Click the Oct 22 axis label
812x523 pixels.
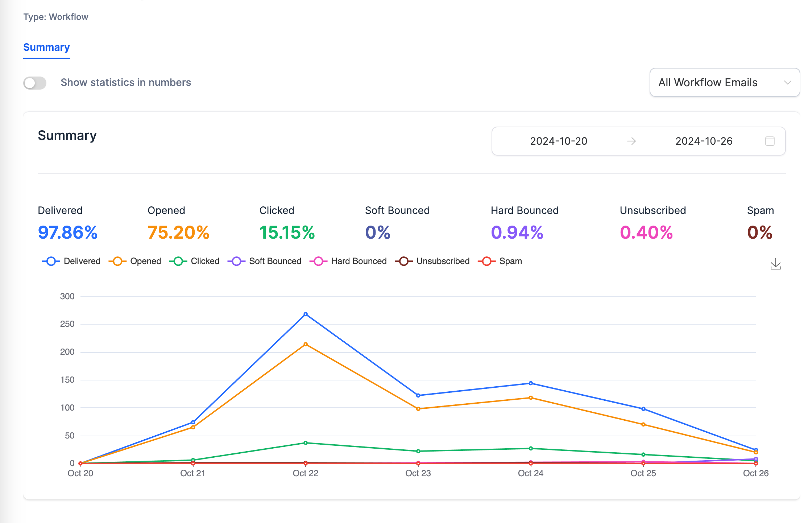pyautogui.click(x=306, y=473)
